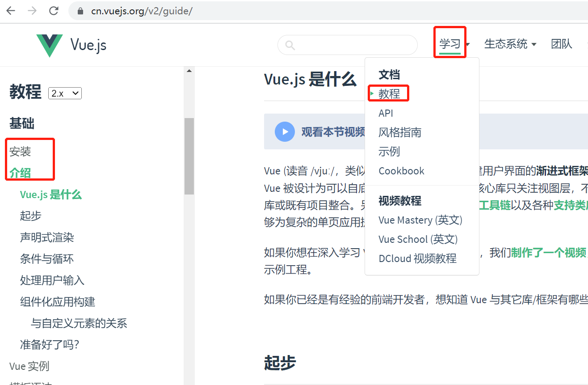Select 教程 in the dropdown menu
The width and height of the screenshot is (588, 385).
coord(389,93)
